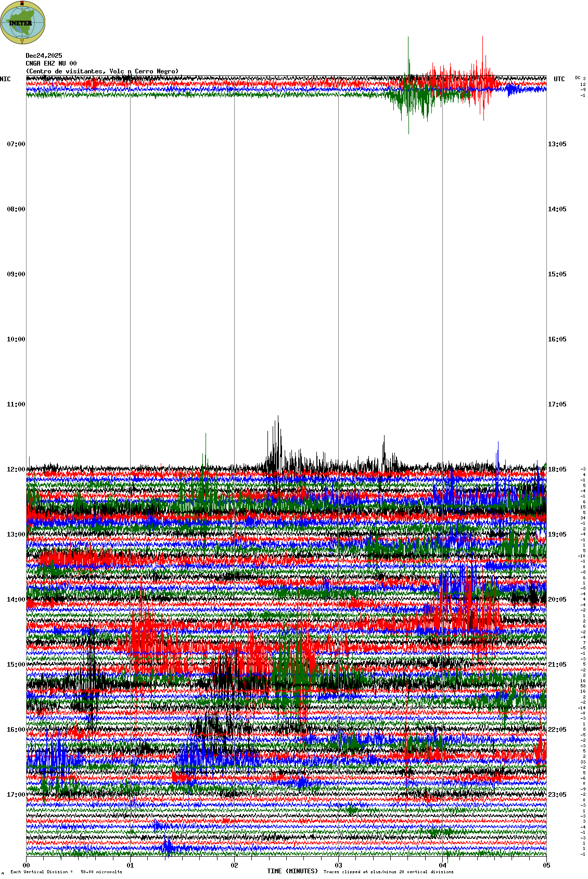Click the 13:05 UTC time label
588x879 pixels.
point(557,144)
